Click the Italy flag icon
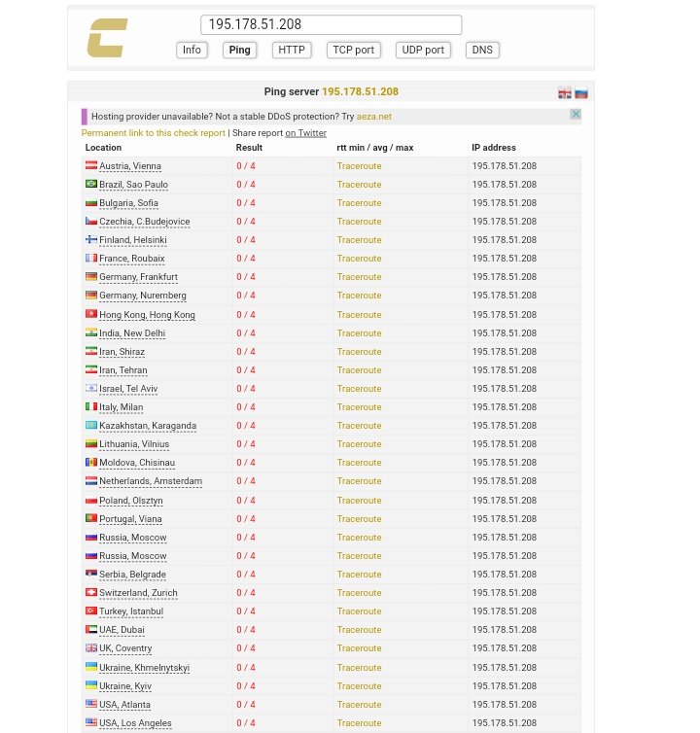Image resolution: width=700 pixels, height=733 pixels. (x=91, y=406)
